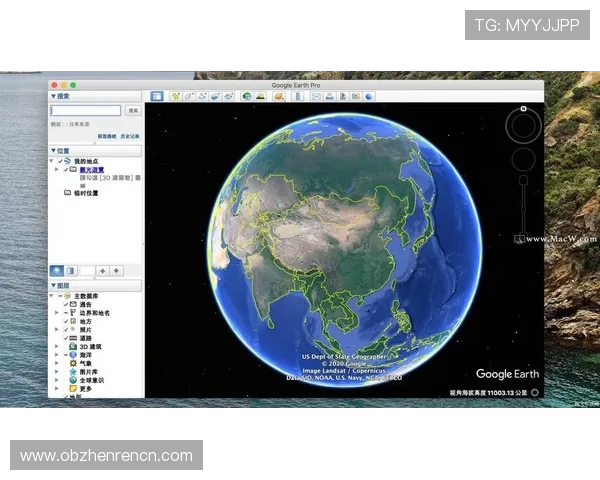
Task: Click the 搜索 search button
Action: coord(133,111)
